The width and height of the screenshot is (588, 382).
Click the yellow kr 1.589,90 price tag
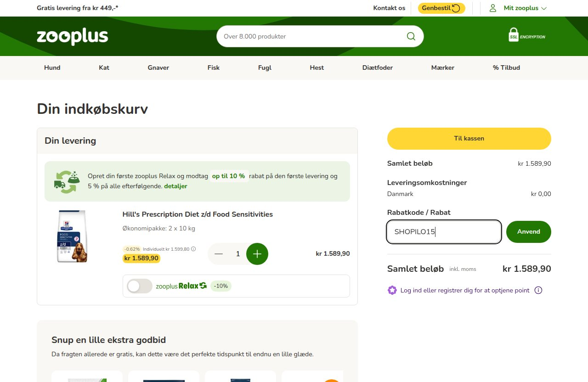tap(141, 258)
